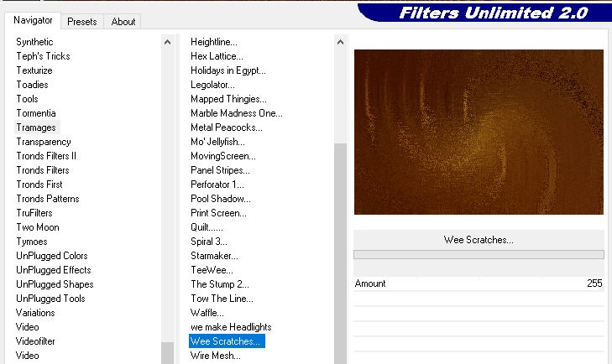The height and width of the screenshot is (364, 612).
Task: Choose the Marble Madness One... filter
Action: click(x=237, y=113)
